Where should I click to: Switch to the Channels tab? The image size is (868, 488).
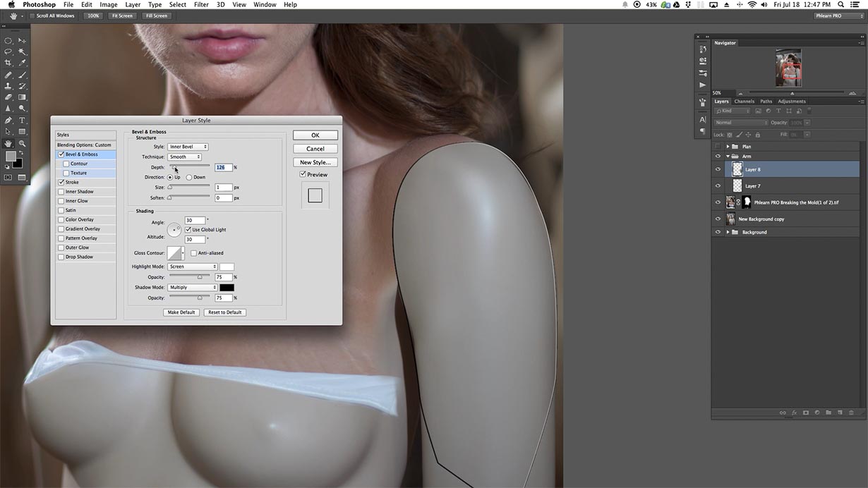click(744, 102)
